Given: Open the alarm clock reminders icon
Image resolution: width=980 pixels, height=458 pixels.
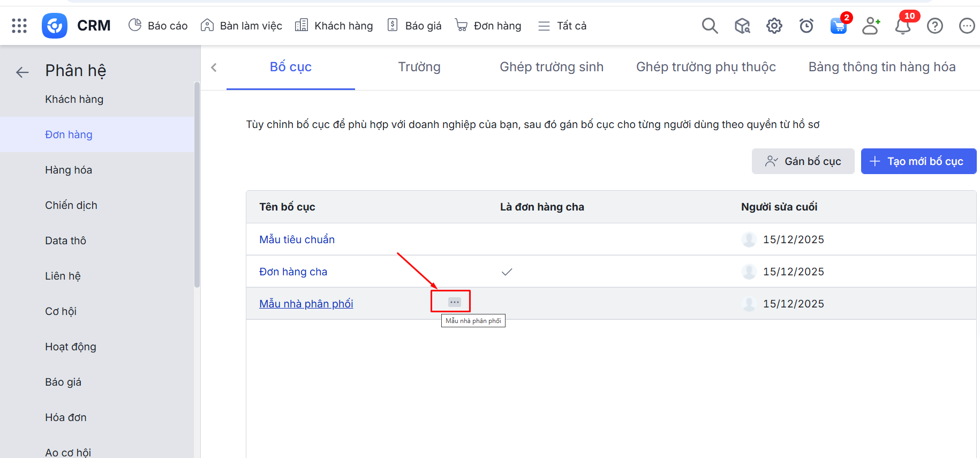Looking at the screenshot, I should (x=806, y=26).
